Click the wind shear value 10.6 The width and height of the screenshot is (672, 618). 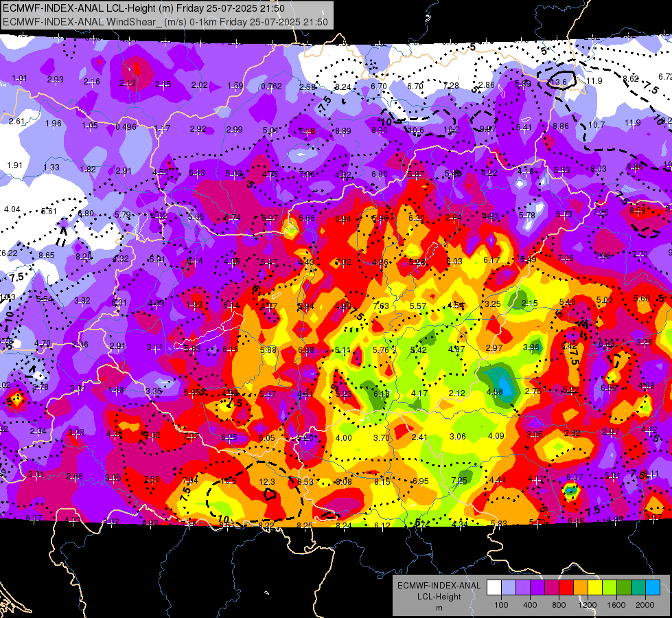tap(416, 130)
